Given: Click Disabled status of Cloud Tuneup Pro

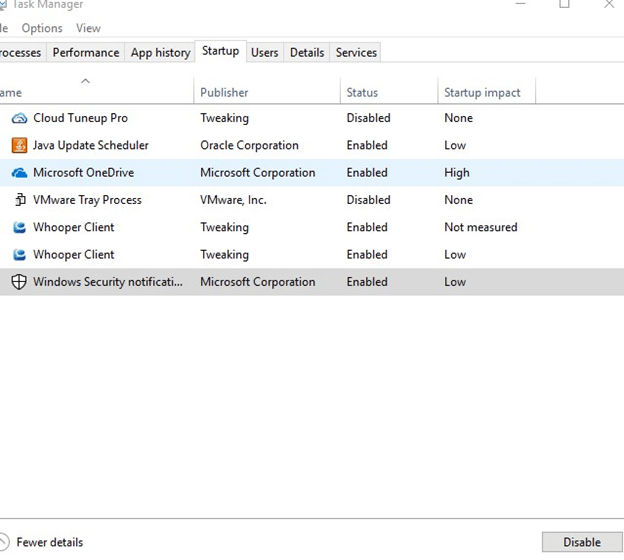Looking at the screenshot, I should (x=369, y=118).
